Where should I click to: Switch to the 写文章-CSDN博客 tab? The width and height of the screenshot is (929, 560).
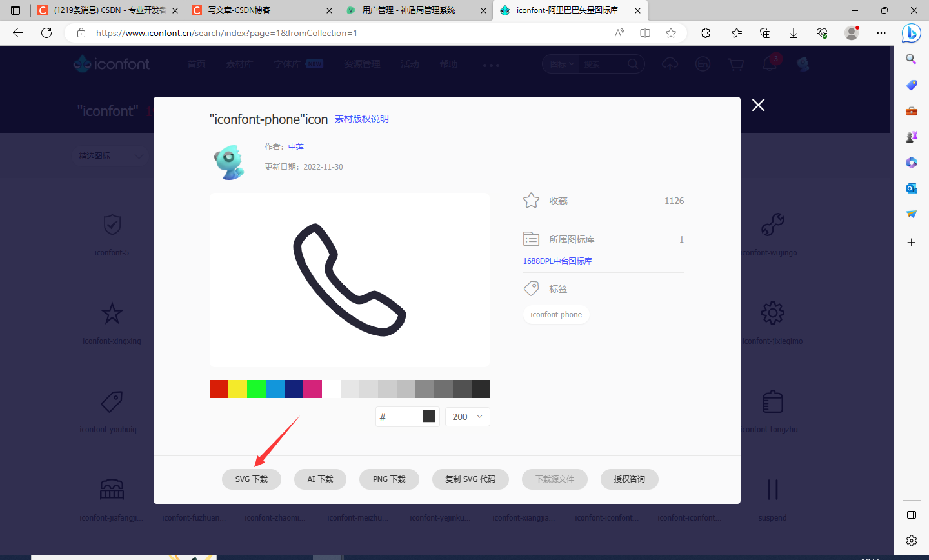(x=263, y=10)
